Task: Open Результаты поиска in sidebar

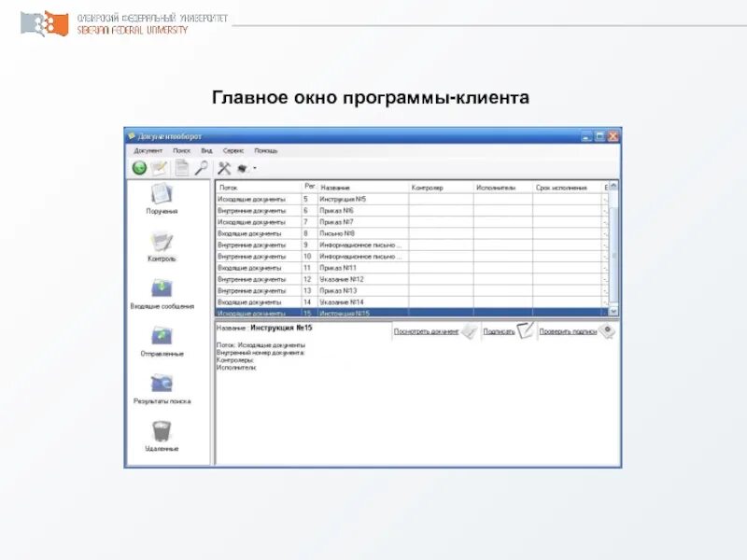Action: coord(162,389)
